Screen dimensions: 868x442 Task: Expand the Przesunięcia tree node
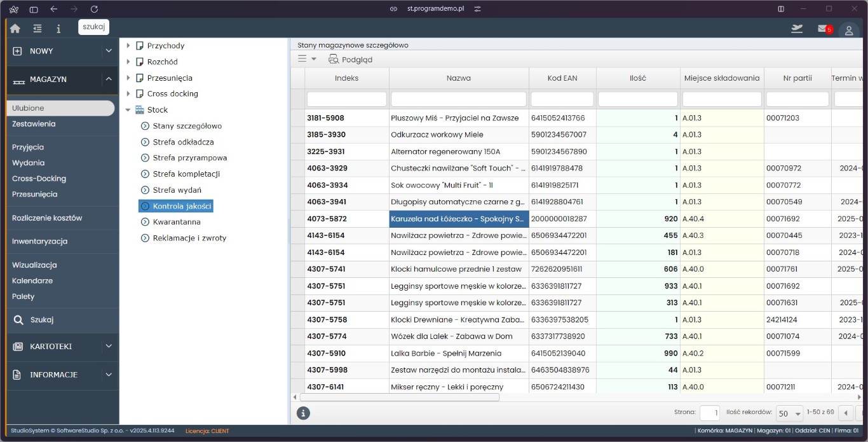click(128, 78)
